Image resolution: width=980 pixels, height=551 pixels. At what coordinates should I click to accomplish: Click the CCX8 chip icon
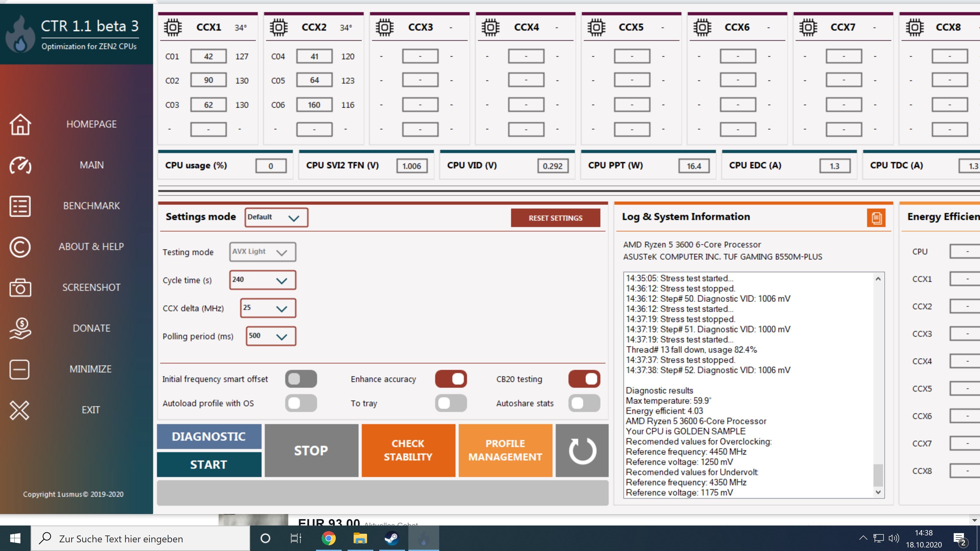click(915, 27)
